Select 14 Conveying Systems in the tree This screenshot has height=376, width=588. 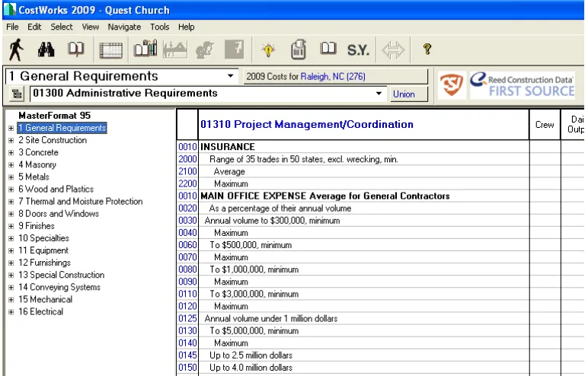pyautogui.click(x=59, y=287)
